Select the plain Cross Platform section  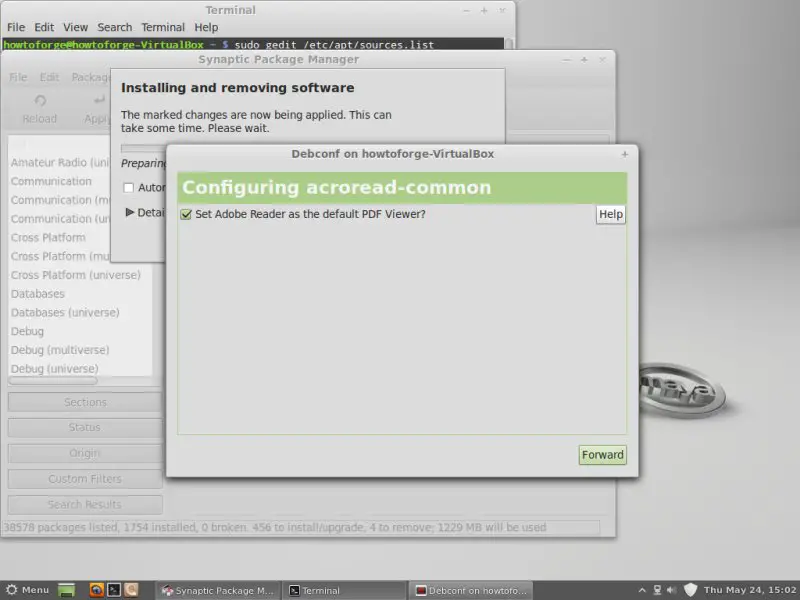click(48, 237)
